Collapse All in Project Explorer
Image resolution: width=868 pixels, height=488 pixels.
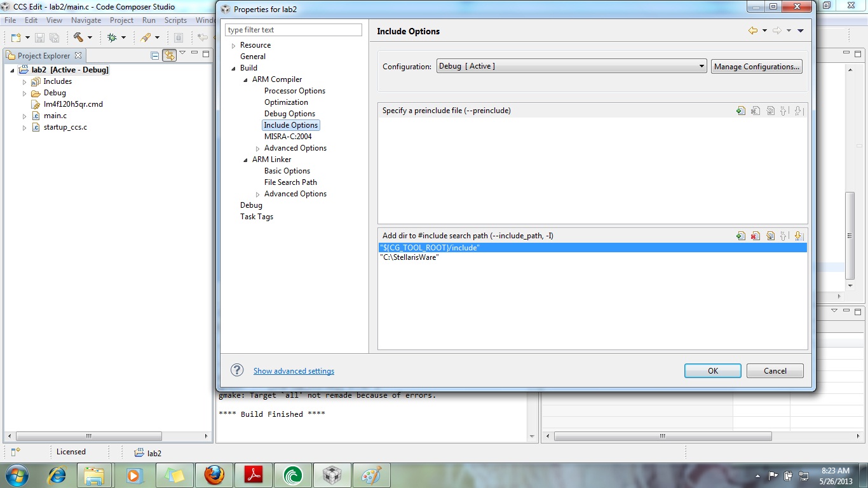coord(155,56)
